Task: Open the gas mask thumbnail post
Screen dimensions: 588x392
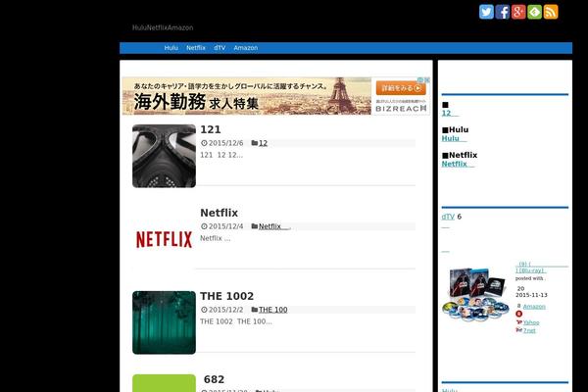Action: pos(164,156)
